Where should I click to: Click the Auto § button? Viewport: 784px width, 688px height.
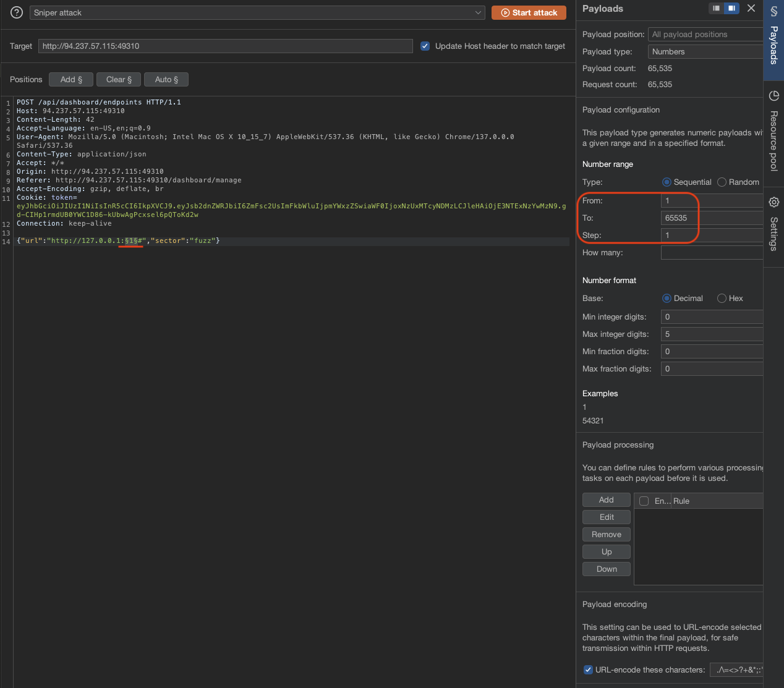pyautogui.click(x=166, y=80)
